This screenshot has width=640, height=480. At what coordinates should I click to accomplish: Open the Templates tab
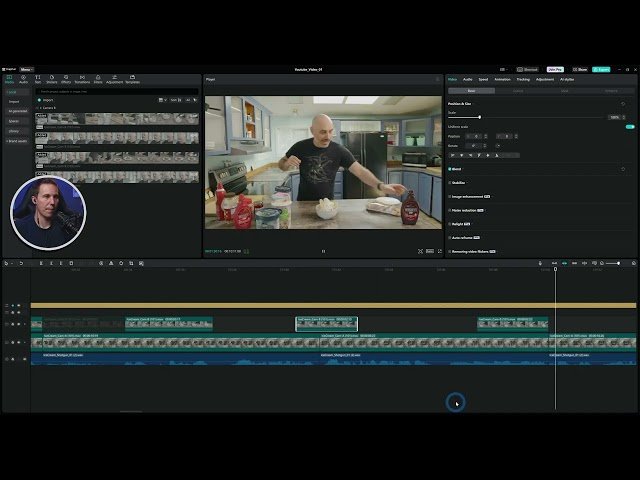point(132,79)
